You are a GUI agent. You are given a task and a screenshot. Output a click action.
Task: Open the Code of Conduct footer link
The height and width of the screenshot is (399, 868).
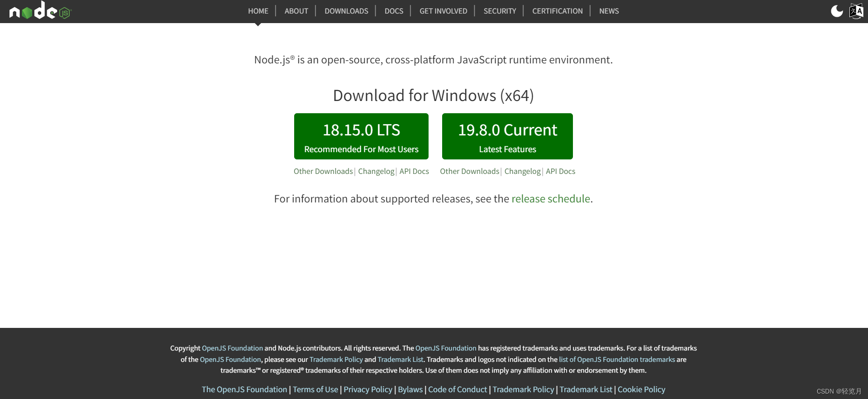pyautogui.click(x=458, y=389)
